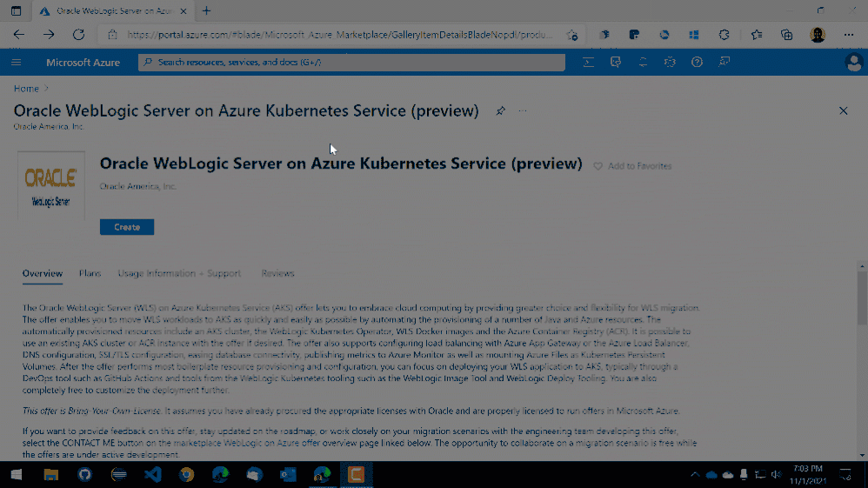
Task: Switch to the Reviews tab
Action: tap(278, 274)
